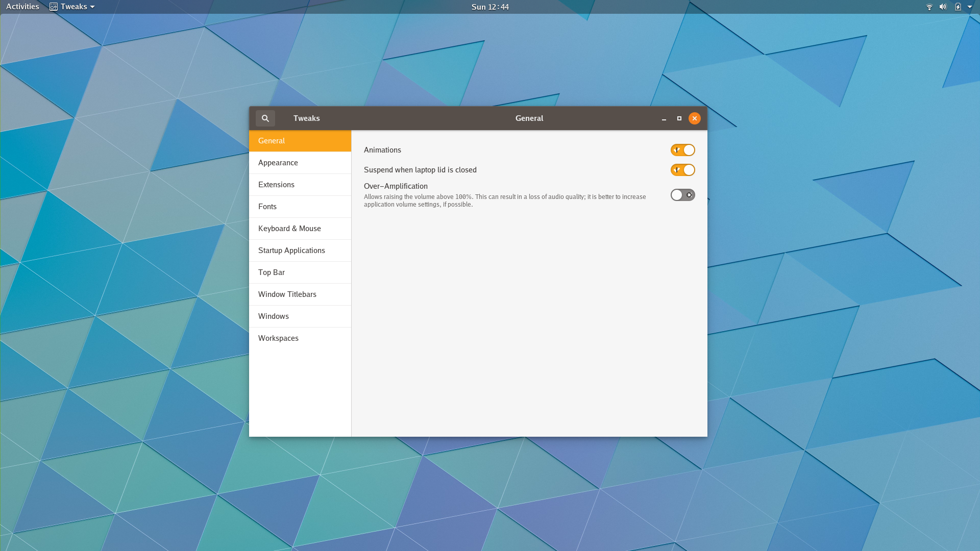Image resolution: width=980 pixels, height=551 pixels.
Task: Expand the Tweaks application menu chevron
Action: click(93, 7)
